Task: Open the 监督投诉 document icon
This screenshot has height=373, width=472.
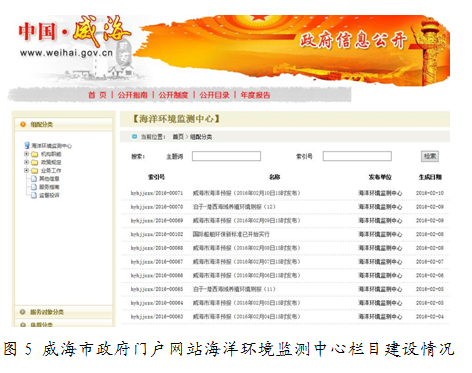Action: tap(34, 195)
